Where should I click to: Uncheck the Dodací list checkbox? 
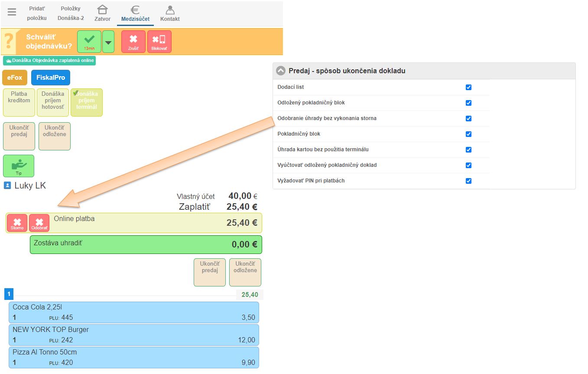(x=468, y=87)
